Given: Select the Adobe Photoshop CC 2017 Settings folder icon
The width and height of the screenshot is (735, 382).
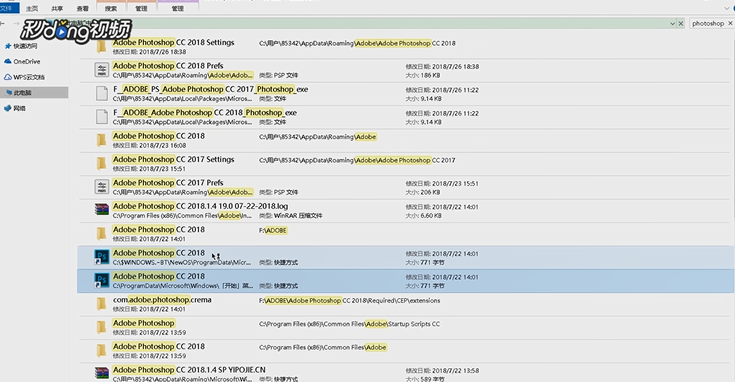Looking at the screenshot, I should (101, 164).
